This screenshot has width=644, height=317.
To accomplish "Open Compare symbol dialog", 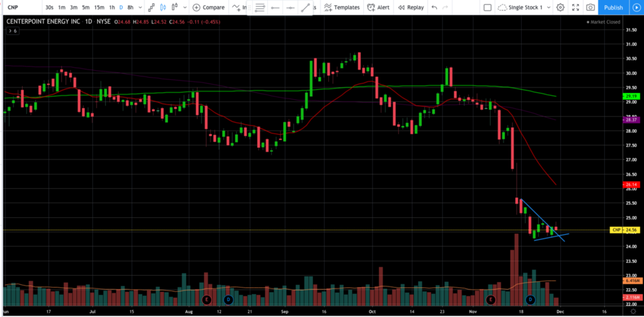I will [208, 8].
